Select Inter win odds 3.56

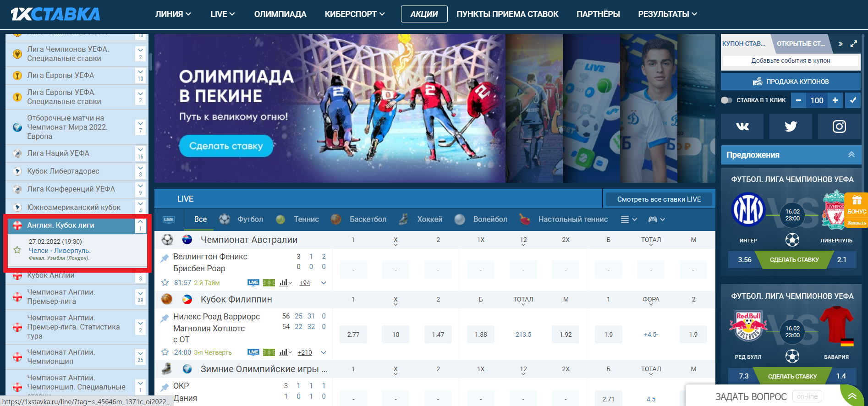pos(744,260)
